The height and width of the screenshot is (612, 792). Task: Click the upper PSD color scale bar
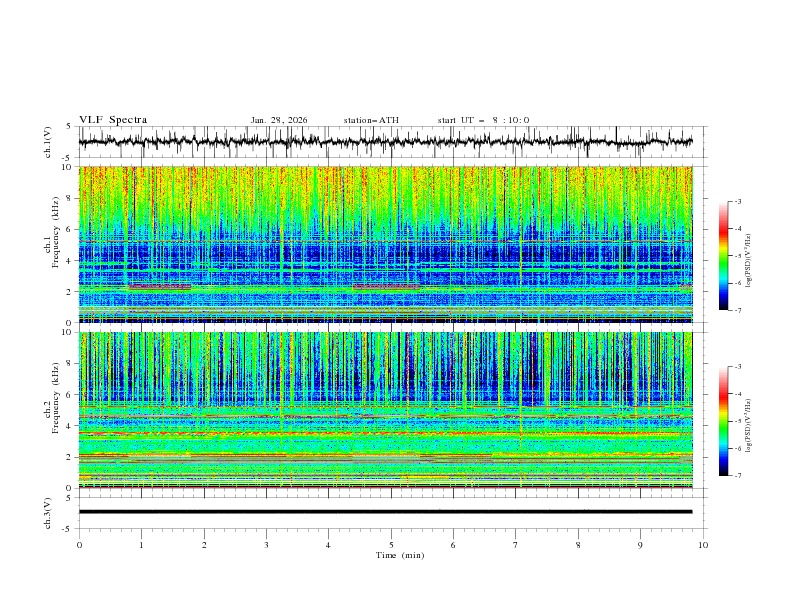(723, 256)
